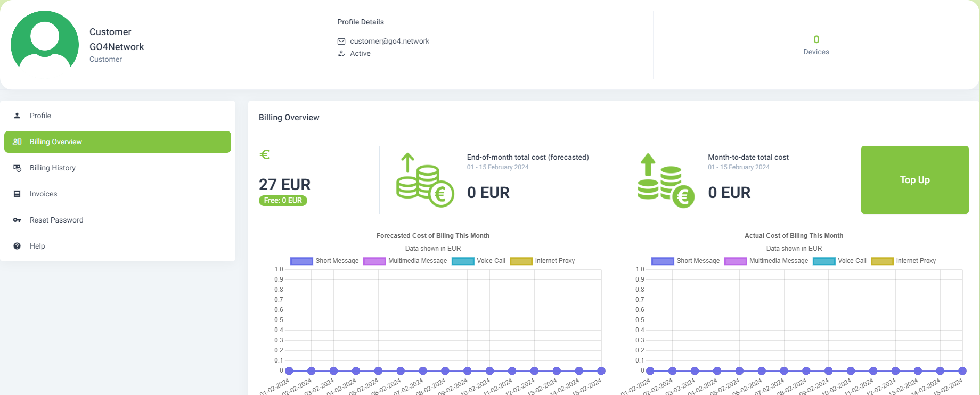Click the green customer avatar image
The width and height of the screenshot is (980, 395).
45,39
